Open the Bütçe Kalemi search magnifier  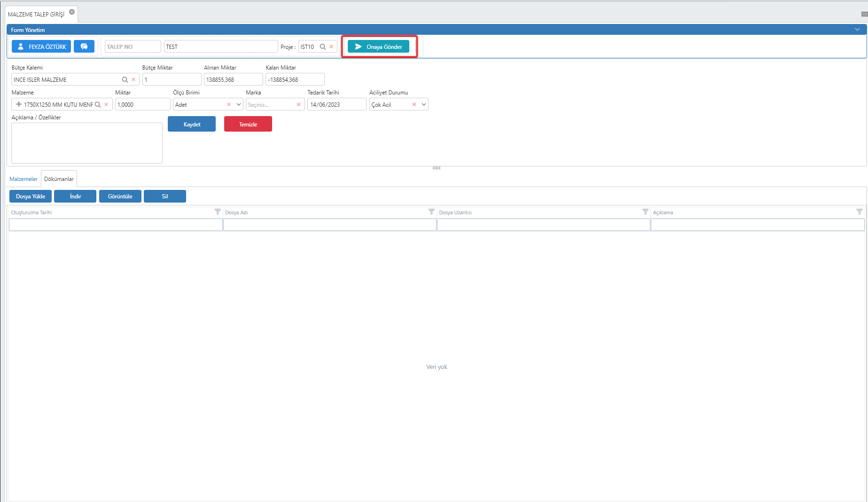125,79
